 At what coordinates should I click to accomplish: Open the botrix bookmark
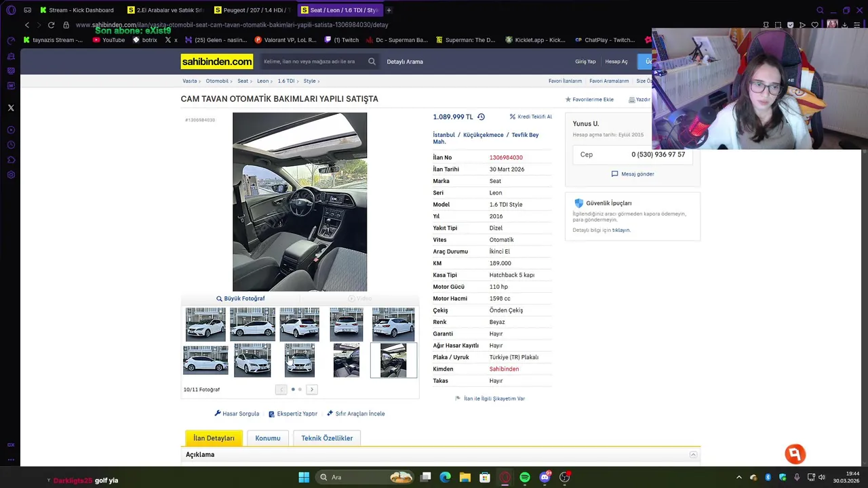(x=145, y=40)
